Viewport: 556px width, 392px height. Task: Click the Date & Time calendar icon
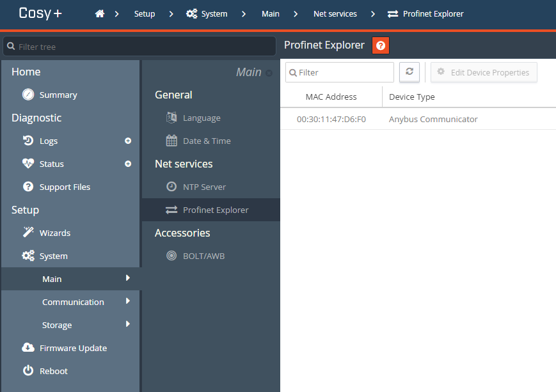coord(171,141)
